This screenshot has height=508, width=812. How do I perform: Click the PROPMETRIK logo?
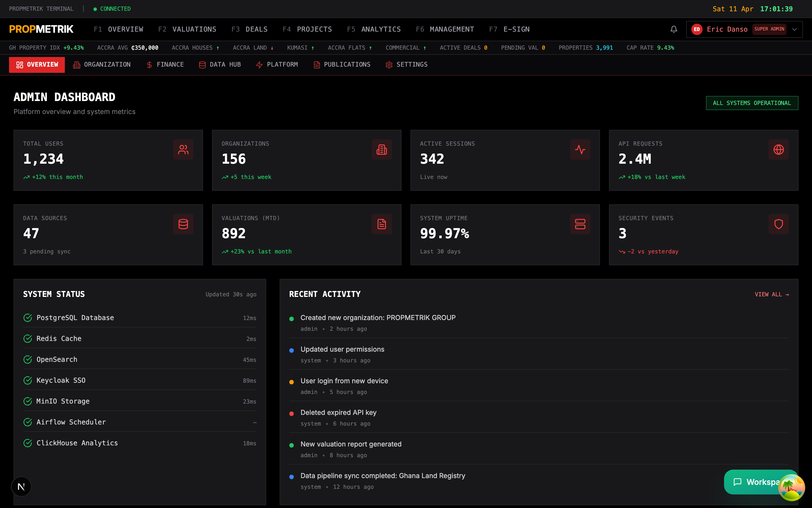(41, 29)
